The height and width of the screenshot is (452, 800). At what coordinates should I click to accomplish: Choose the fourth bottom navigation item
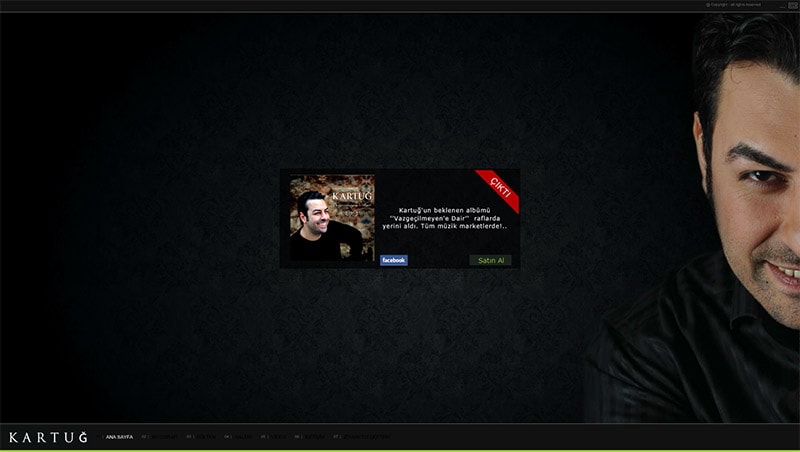[240, 437]
